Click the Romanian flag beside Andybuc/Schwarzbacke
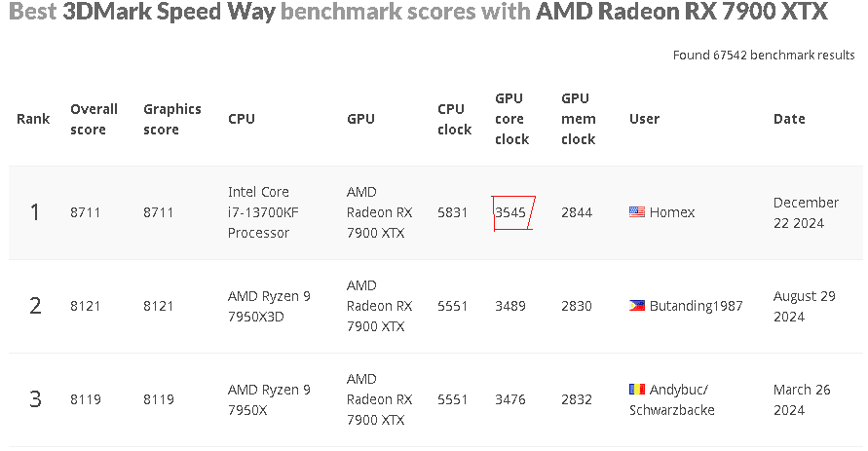This screenshot has height=451, width=868. (637, 390)
